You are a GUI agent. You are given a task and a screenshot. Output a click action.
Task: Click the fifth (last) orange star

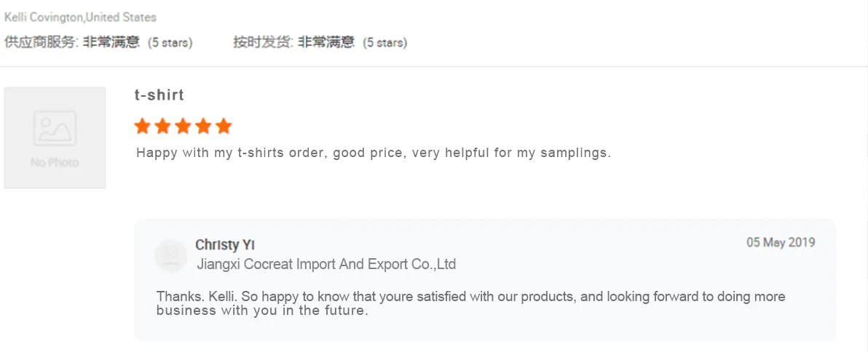tap(224, 127)
